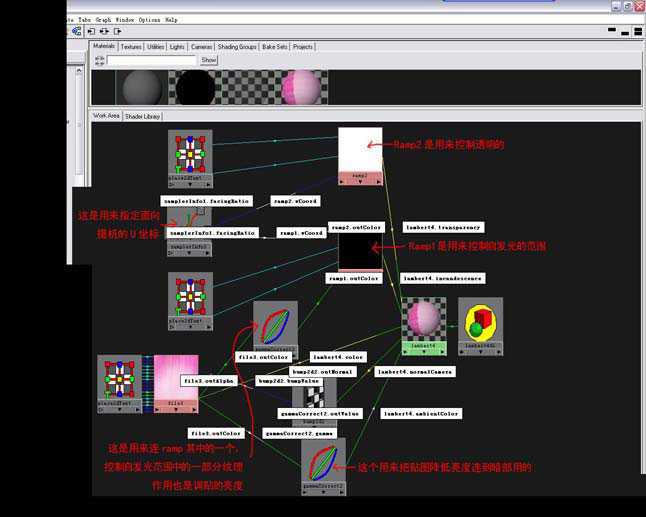Screen dimensions: 646x517
Task: Open gammaCorrect2 node down-triangle menu
Action: pyautogui.click(x=323, y=492)
